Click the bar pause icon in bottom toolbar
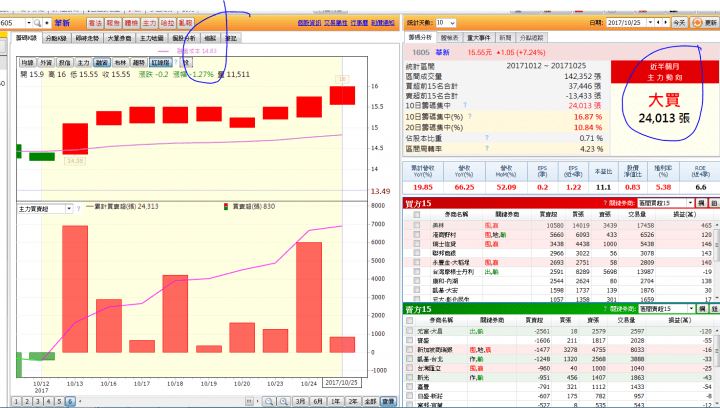The image size is (720, 408). tap(249, 402)
